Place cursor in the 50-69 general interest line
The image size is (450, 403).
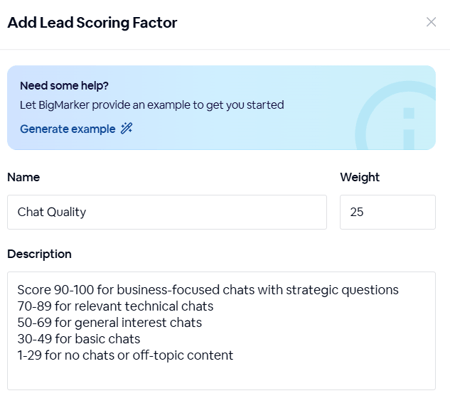110,323
